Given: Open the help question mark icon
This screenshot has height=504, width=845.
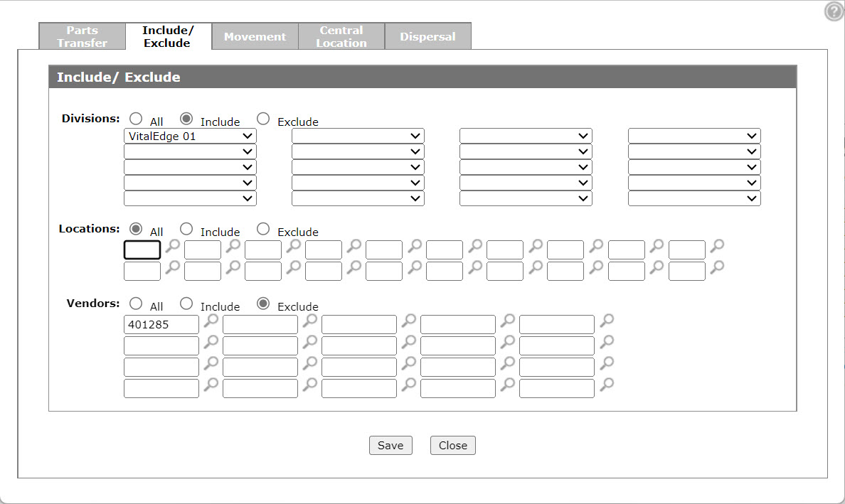Looking at the screenshot, I should [x=834, y=11].
